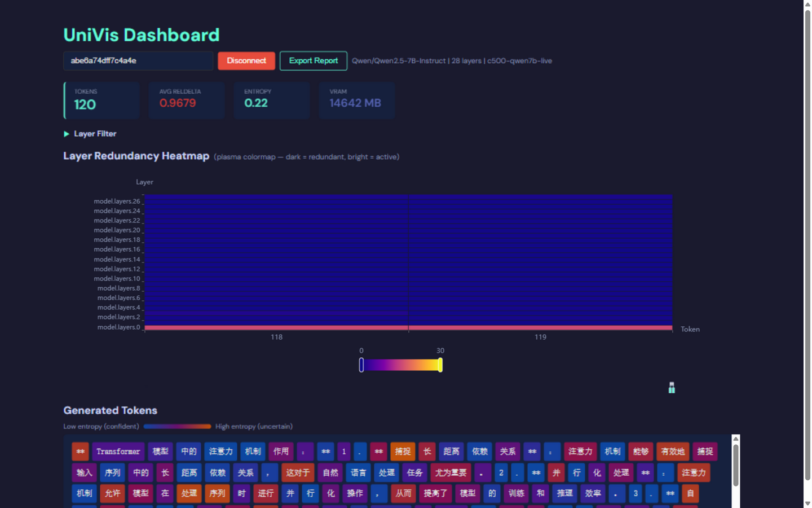Image resolution: width=812 pixels, height=508 pixels.
Task: Select the TOKENS 120 stat card
Action: point(101,100)
